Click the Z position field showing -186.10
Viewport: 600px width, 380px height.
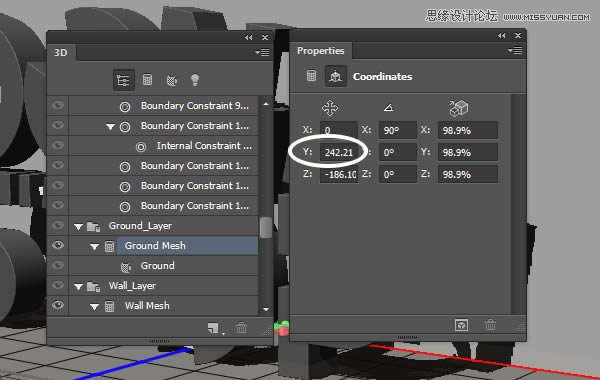point(339,174)
